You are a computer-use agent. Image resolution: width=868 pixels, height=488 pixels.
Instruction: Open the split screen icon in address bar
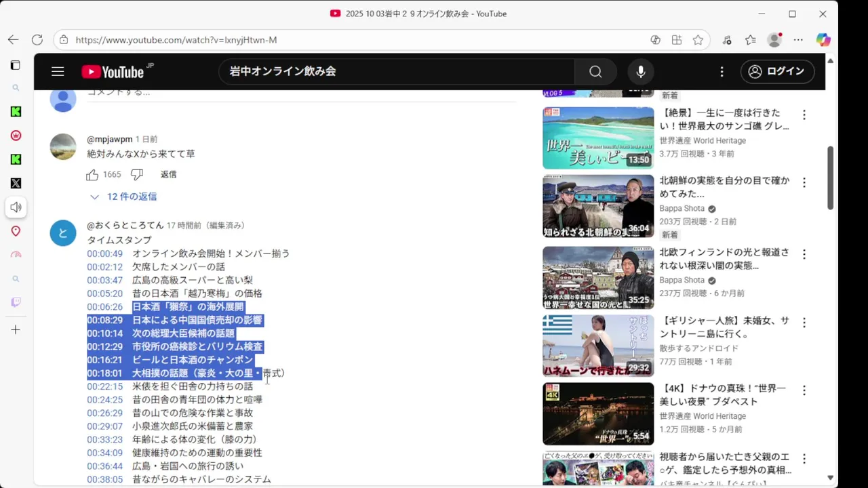coord(677,40)
